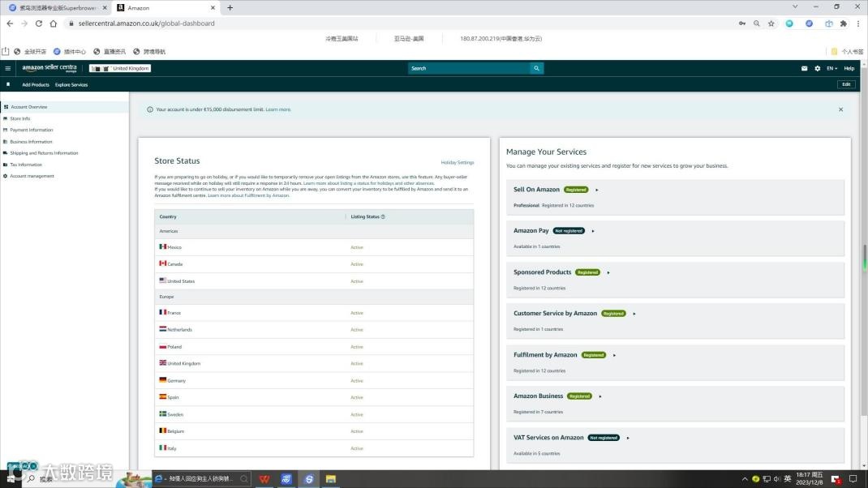
Task: Open the hamburger navigation menu
Action: pos(8,69)
